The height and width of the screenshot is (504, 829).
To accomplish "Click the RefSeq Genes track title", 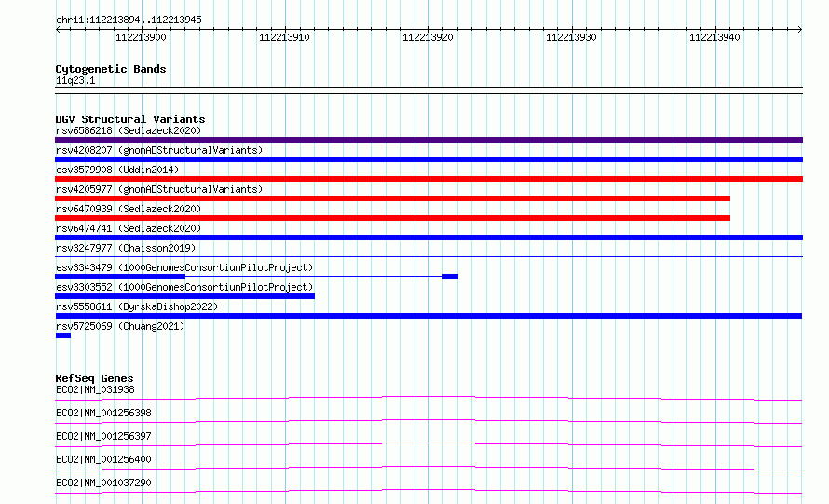I will point(94,378).
